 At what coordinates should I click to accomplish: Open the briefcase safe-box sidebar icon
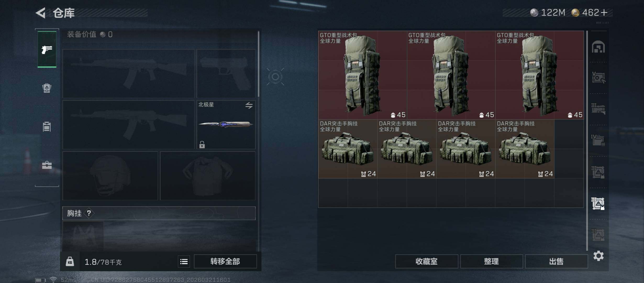click(x=47, y=165)
